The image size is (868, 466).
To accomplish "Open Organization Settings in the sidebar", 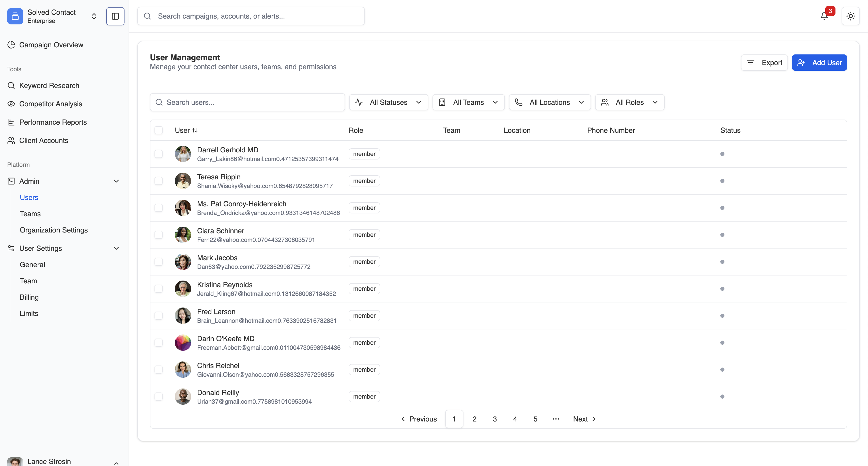I will coord(54,230).
